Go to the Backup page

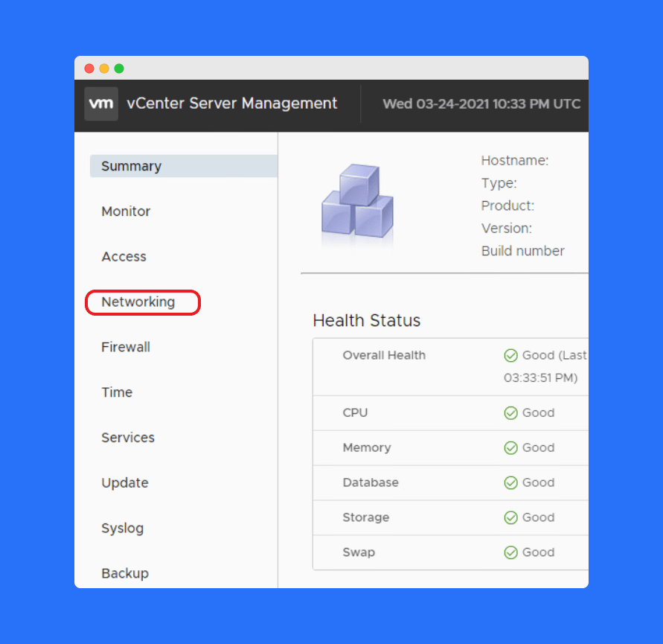point(125,573)
